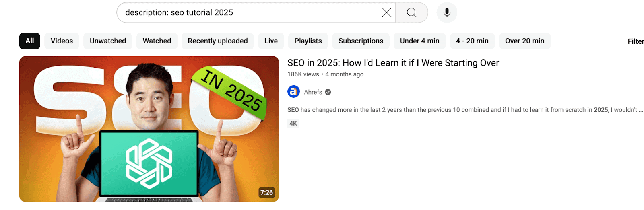Go to the Ahrefs channel name link
The width and height of the screenshot is (644, 210).
(x=313, y=92)
